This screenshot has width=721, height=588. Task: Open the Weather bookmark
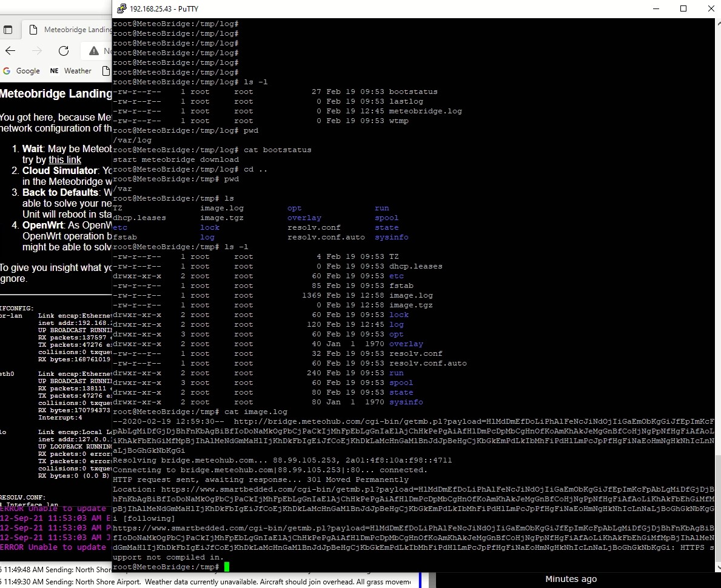[x=70, y=71]
